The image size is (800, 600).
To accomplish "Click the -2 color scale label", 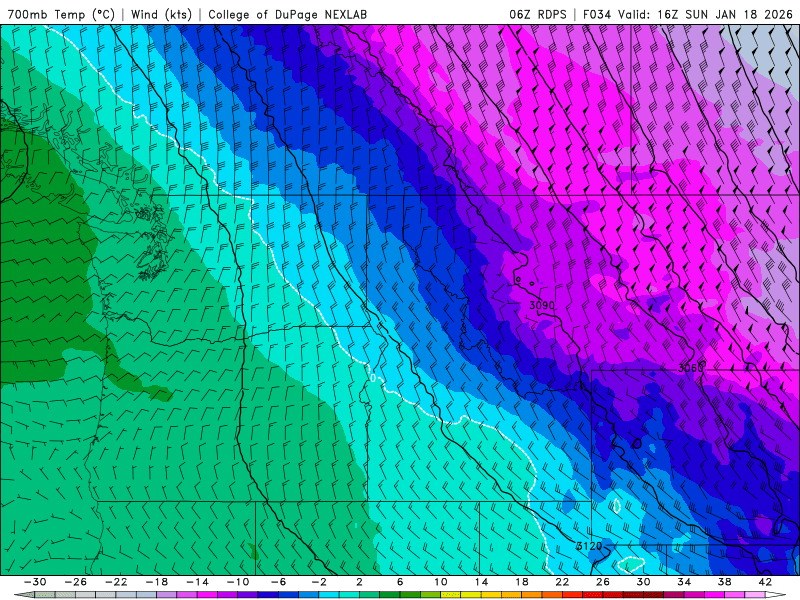I will [x=319, y=582].
